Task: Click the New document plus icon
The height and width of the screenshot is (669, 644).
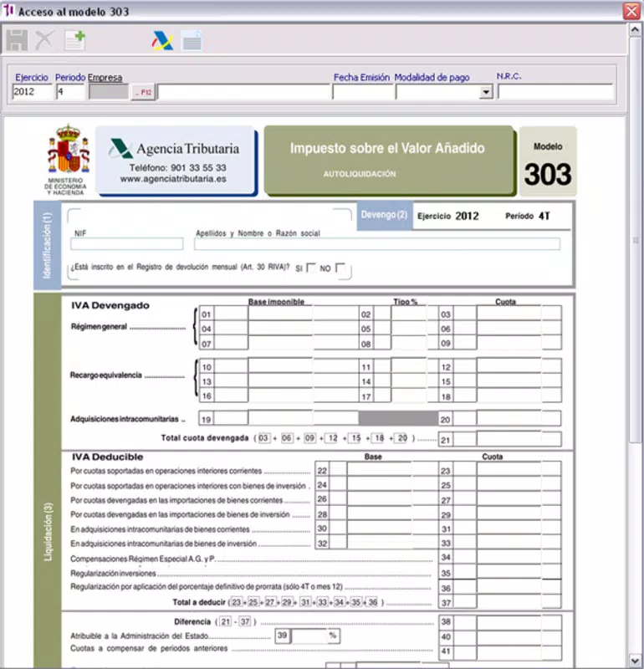Action: point(75,40)
